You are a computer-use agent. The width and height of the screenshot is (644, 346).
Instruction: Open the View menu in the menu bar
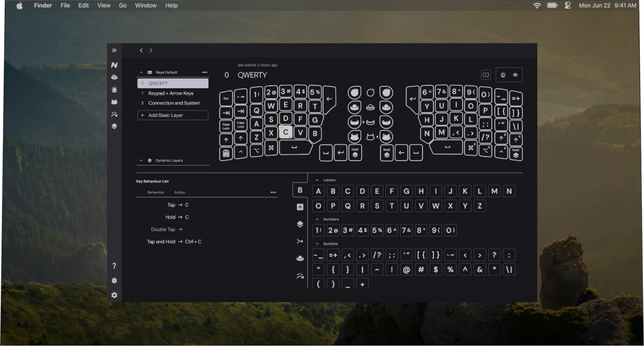(104, 6)
